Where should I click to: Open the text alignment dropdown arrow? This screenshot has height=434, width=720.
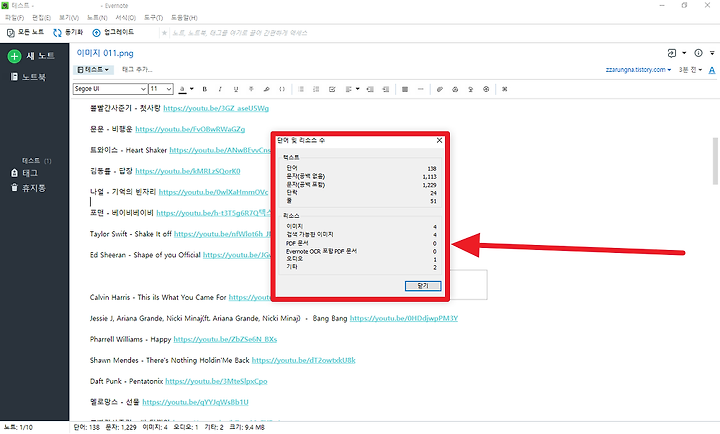[357, 89]
